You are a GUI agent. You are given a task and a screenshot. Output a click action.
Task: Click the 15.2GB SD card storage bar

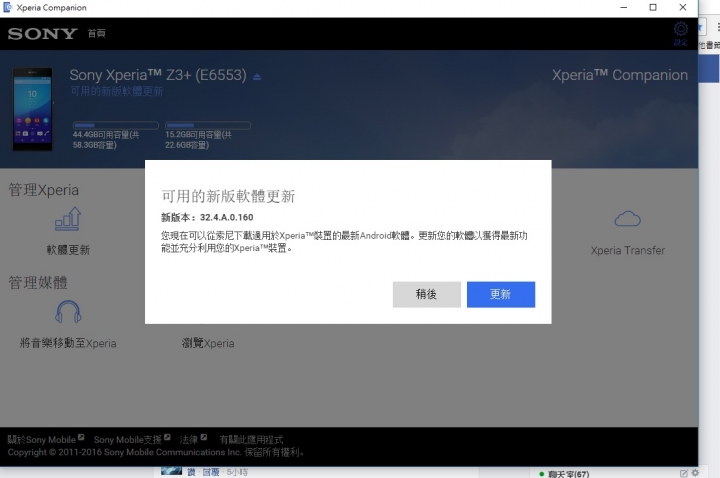coord(208,125)
